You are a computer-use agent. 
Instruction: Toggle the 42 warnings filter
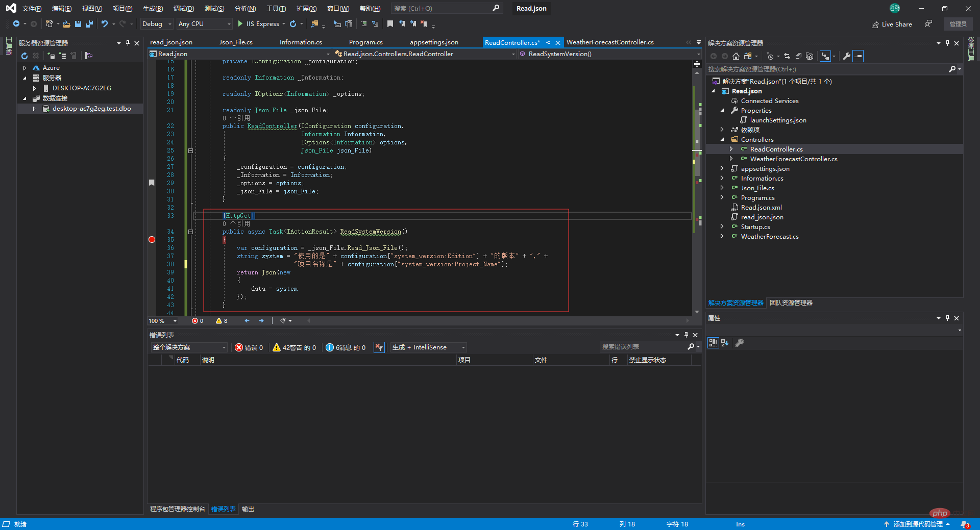coord(295,347)
